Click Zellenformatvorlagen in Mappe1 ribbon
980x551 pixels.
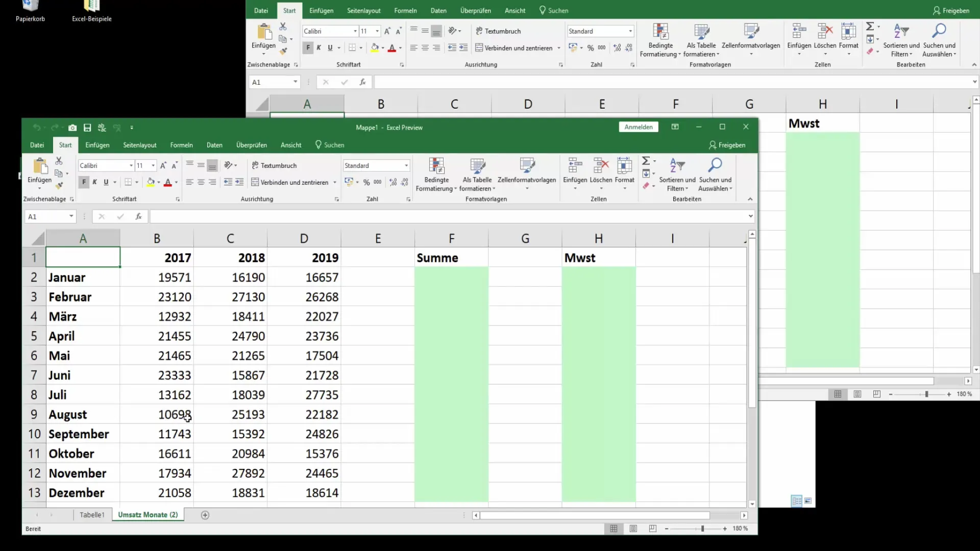click(x=527, y=174)
